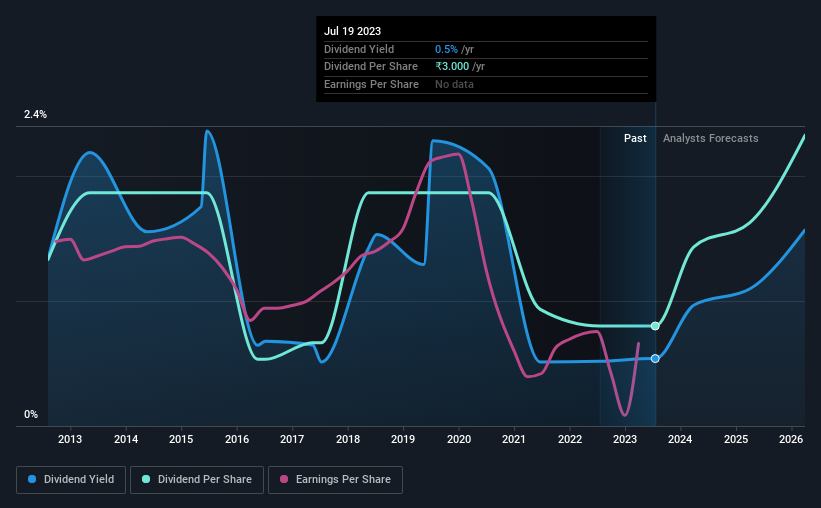The width and height of the screenshot is (821, 508).
Task: Click the Jul 19 2023 tooltip date
Action: (x=352, y=31)
